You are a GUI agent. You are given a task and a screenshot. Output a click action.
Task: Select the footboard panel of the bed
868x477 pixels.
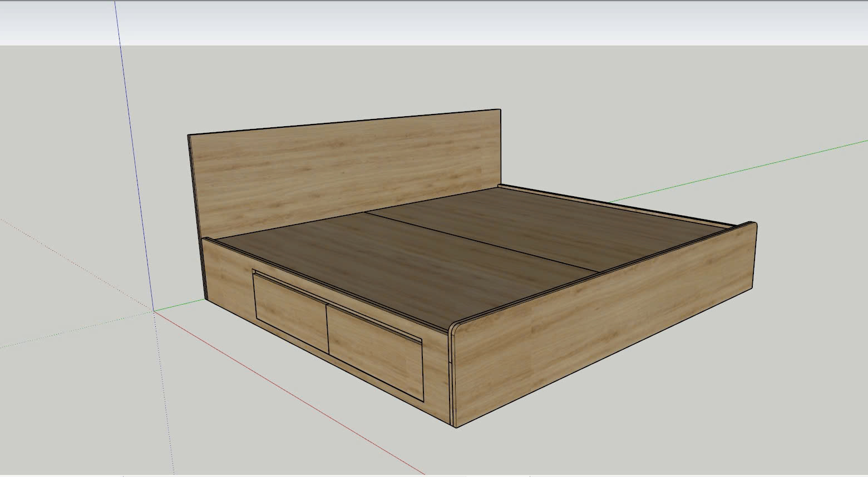[x=601, y=322]
